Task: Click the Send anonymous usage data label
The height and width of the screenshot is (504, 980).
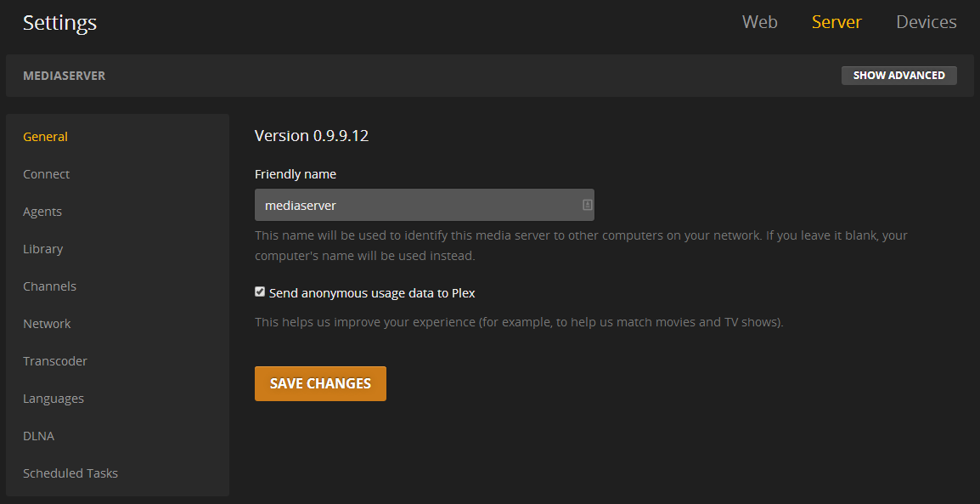Action: coord(372,292)
